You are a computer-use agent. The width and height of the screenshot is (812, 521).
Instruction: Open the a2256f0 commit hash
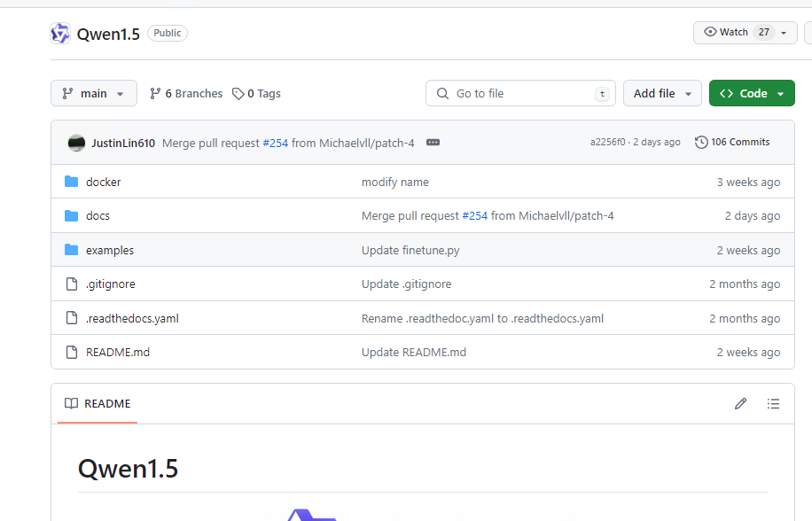[607, 143]
